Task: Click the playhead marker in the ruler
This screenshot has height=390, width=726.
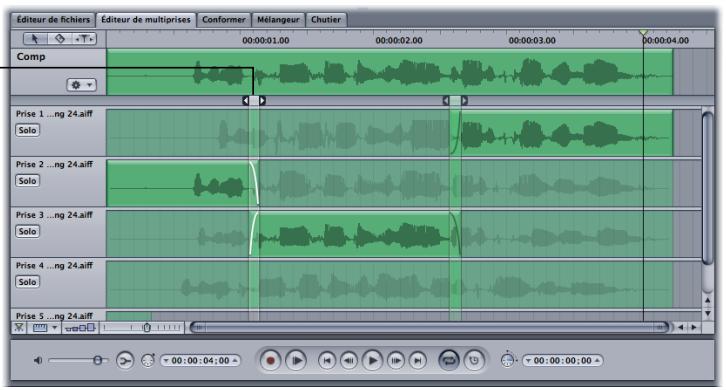Action: point(643,32)
